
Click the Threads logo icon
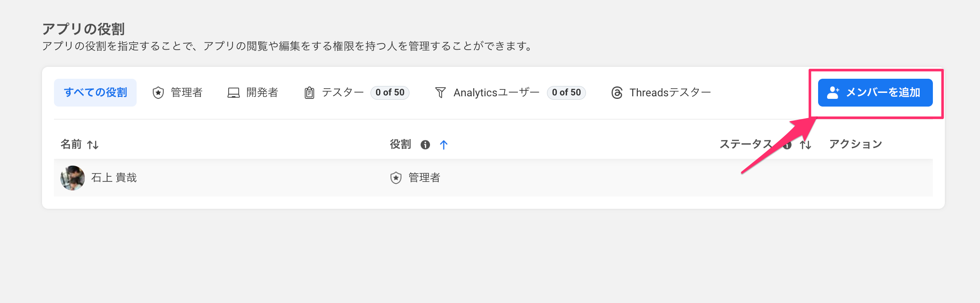pos(617,92)
